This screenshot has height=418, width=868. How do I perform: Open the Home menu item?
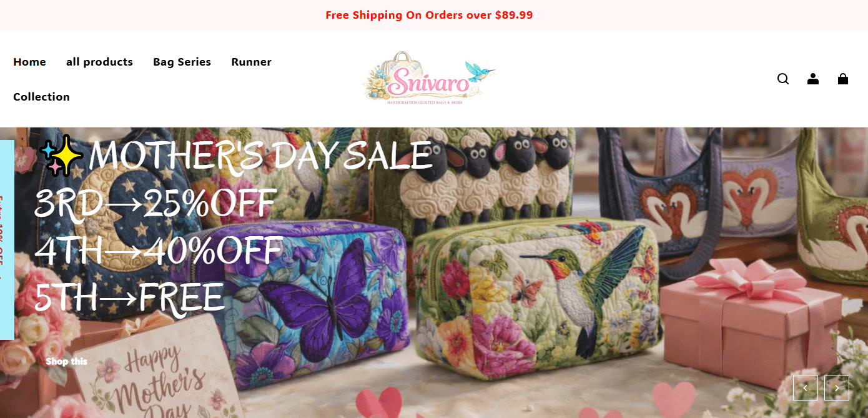coord(29,62)
